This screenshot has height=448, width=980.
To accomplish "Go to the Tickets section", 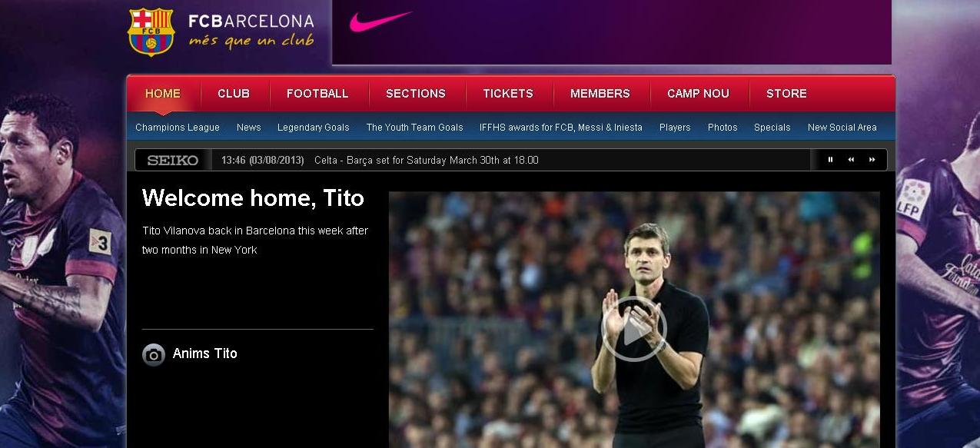I will pos(507,94).
